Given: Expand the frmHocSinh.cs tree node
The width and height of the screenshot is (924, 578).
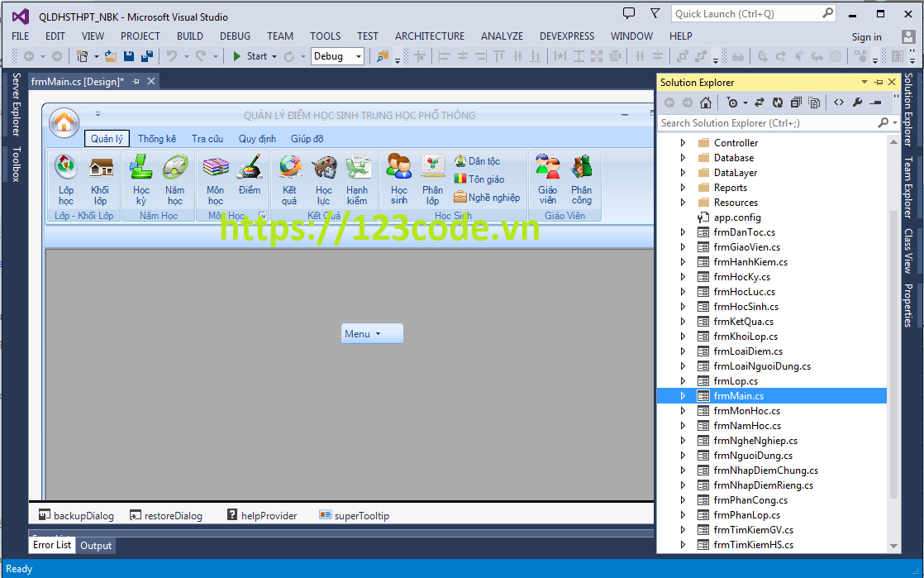Looking at the screenshot, I should coord(682,306).
